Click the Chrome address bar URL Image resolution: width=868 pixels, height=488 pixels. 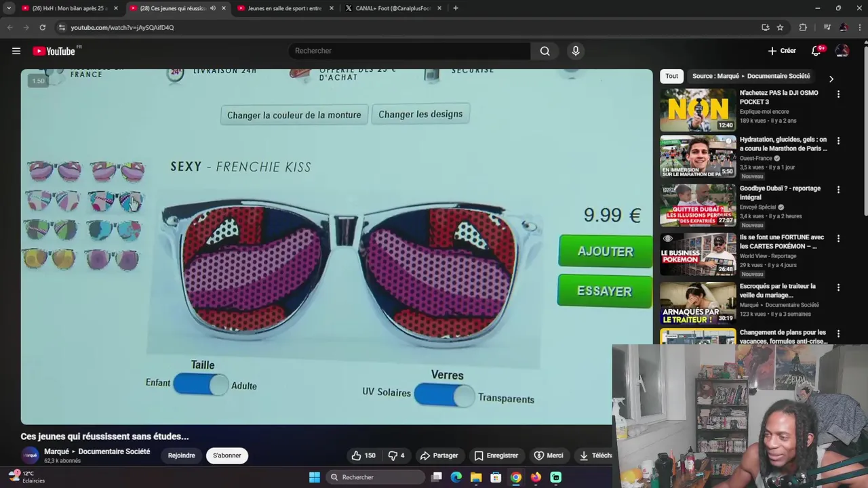pyautogui.click(x=122, y=27)
